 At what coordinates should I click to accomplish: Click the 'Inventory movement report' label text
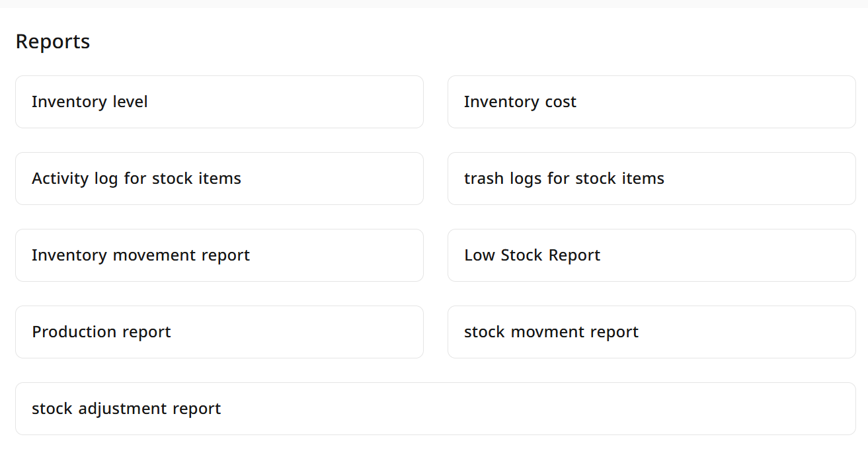point(141,255)
